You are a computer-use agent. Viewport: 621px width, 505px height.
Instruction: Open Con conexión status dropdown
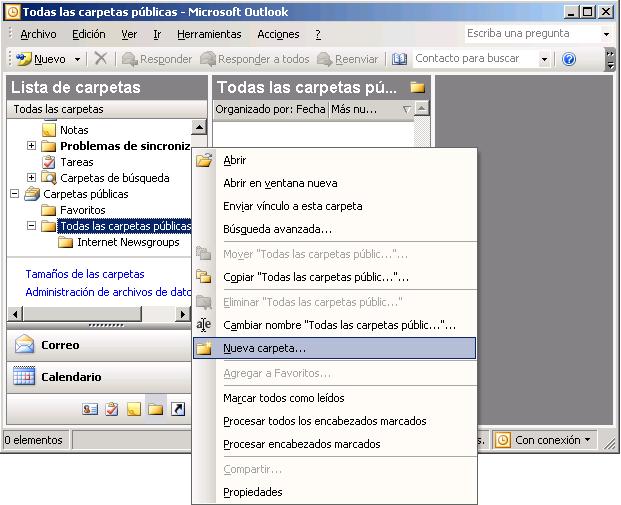tap(545, 440)
